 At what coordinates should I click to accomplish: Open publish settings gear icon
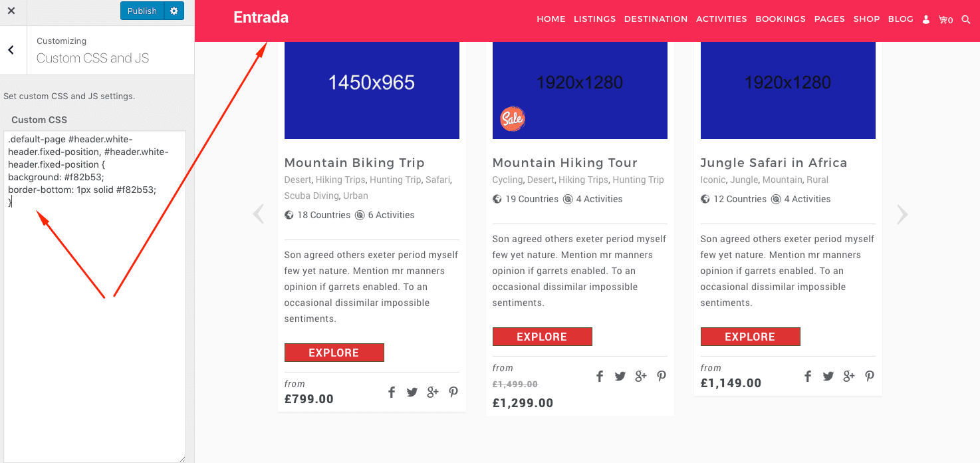coord(174,11)
